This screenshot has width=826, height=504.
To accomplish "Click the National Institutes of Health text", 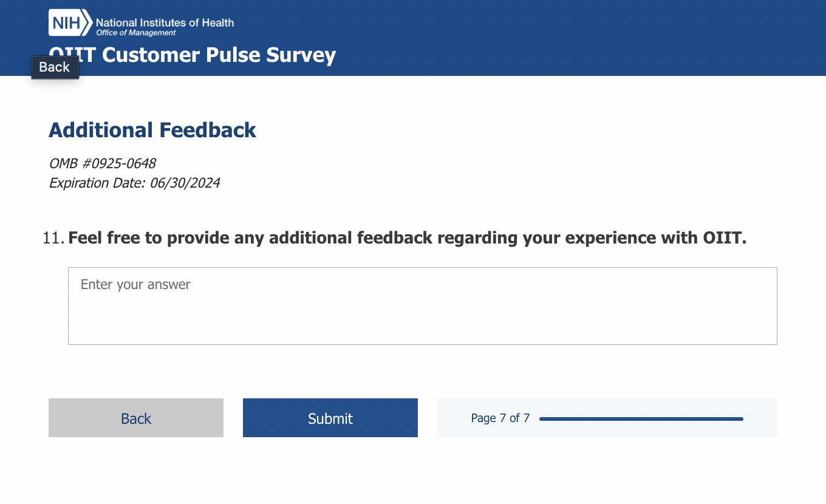I will coord(165,22).
